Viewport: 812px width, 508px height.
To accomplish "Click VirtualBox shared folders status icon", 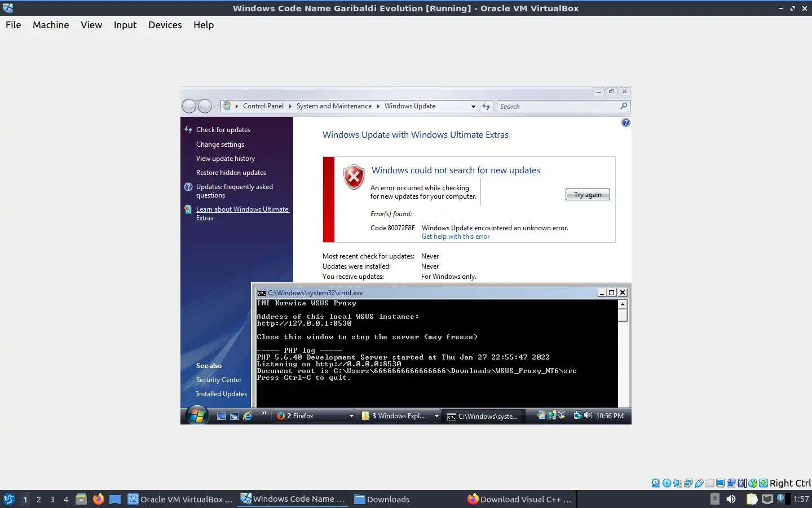I will point(709,483).
